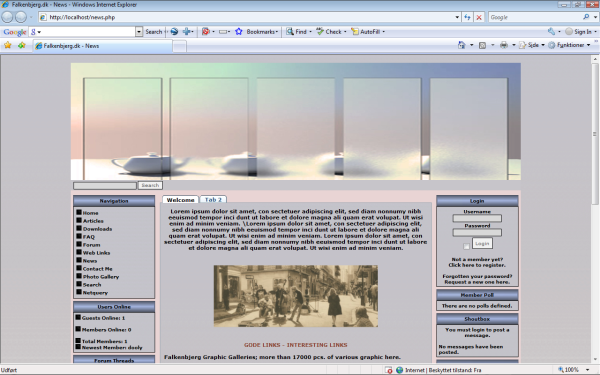Toggle the Remember Me checkbox in Login panel
This screenshot has height=375, width=600.
466,246
